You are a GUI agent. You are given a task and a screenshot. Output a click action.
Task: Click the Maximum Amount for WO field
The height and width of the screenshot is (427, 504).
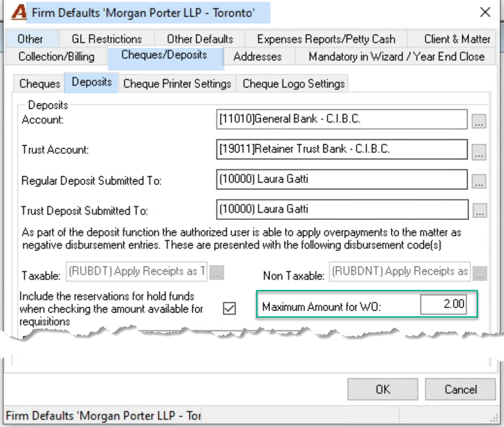tap(443, 304)
